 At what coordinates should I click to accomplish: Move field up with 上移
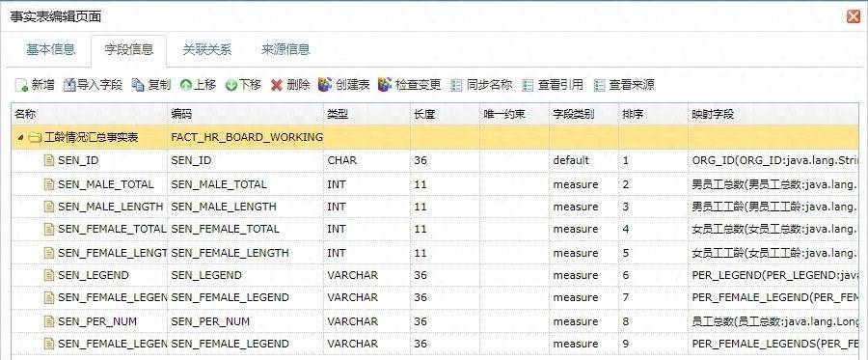198,85
